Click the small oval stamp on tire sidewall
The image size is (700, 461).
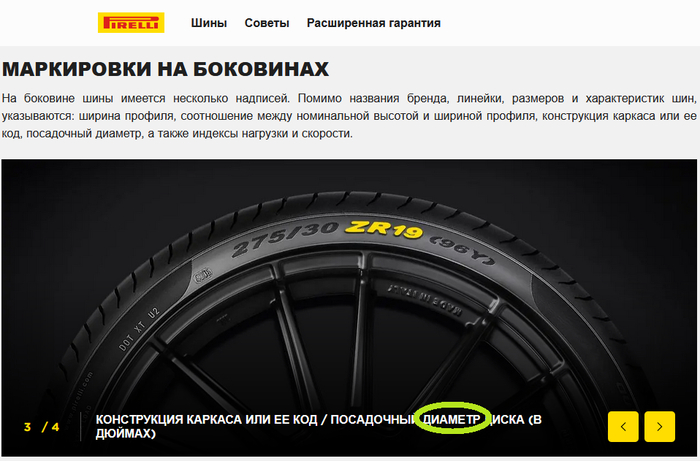pyautogui.click(x=203, y=275)
